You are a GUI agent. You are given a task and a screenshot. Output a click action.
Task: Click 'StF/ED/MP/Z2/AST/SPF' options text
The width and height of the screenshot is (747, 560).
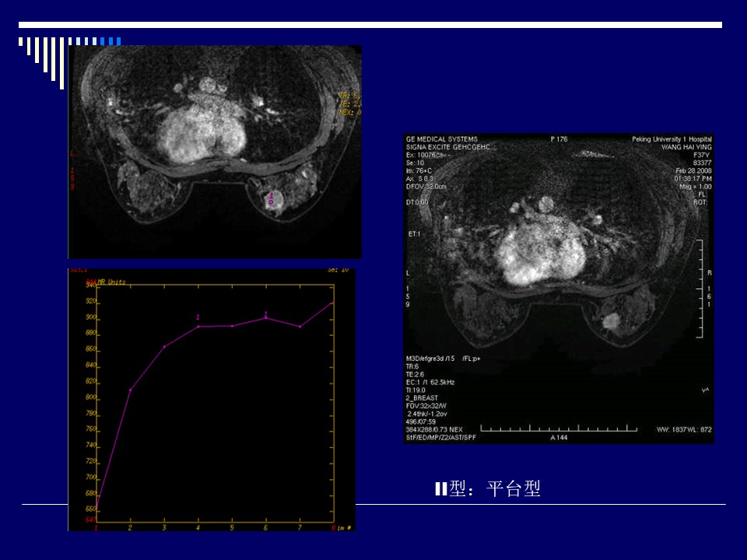tap(440, 437)
